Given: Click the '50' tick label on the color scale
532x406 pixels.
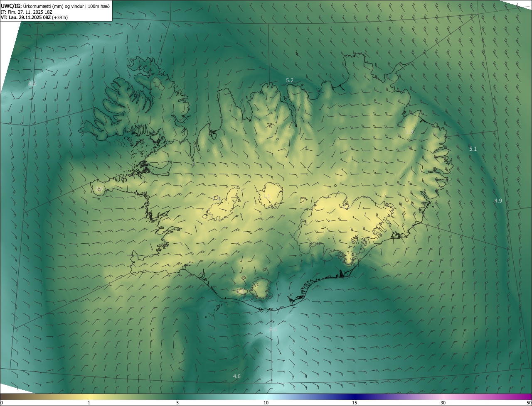Looking at the screenshot, I should coord(529,403).
